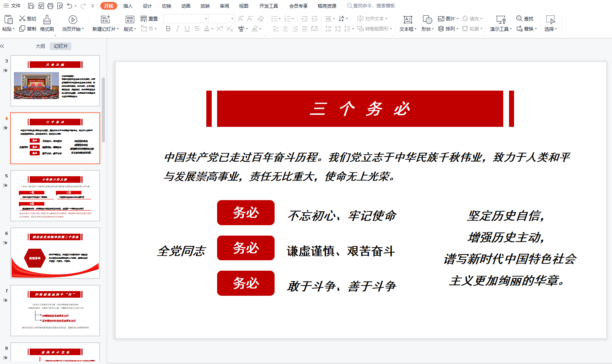The width and height of the screenshot is (612, 364).
Task: Toggle Underline formatting
Action: pyautogui.click(x=187, y=29)
